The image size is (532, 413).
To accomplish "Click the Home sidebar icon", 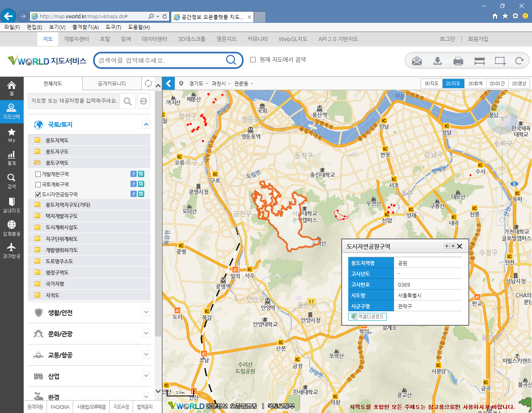I will point(12,88).
